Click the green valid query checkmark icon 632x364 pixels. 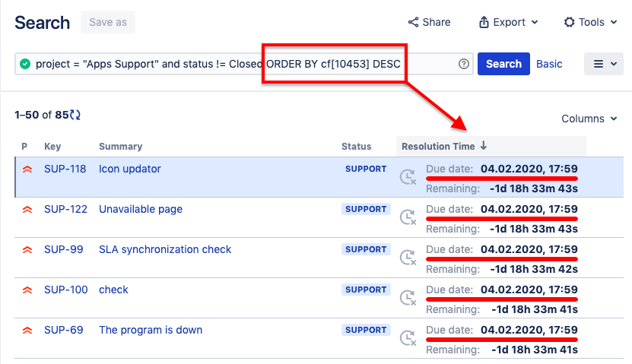[x=25, y=65]
